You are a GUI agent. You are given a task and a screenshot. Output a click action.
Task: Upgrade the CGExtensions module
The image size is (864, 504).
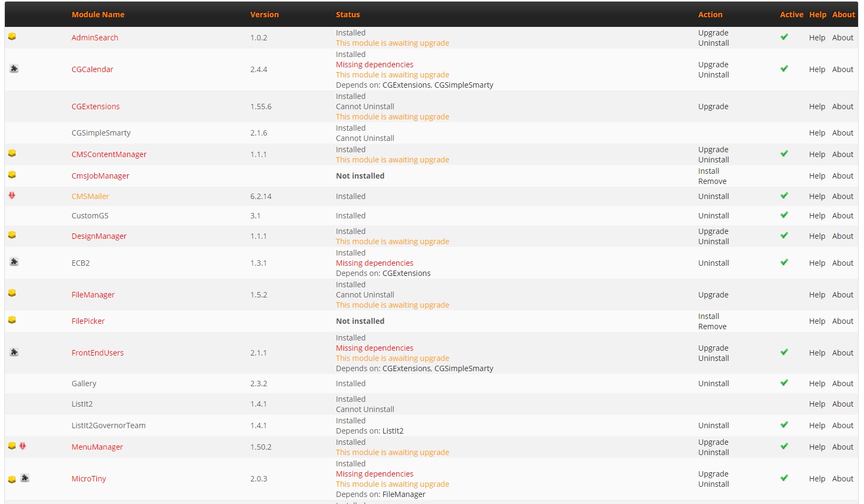(x=713, y=107)
